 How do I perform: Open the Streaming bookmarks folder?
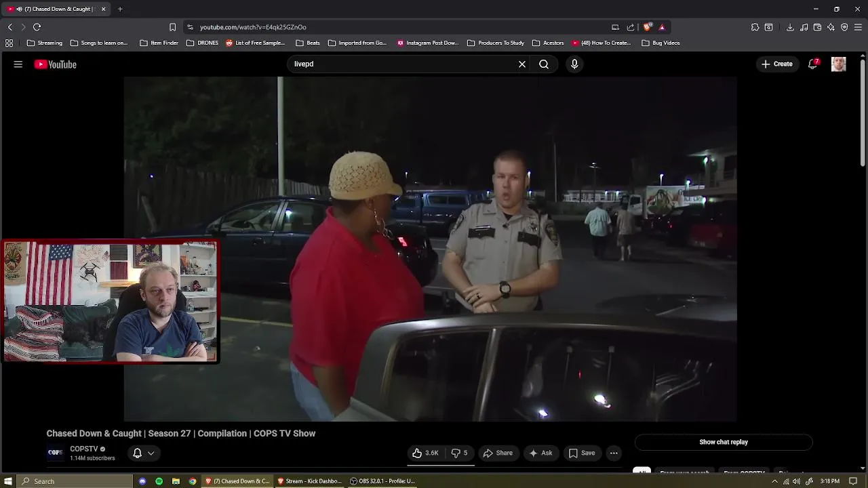[45, 43]
